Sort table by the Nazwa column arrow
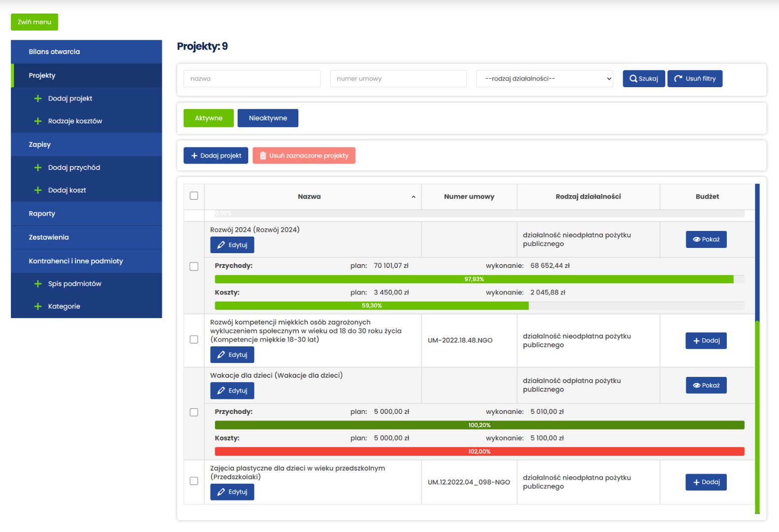Screen dimensions: 779x532 tap(413, 197)
